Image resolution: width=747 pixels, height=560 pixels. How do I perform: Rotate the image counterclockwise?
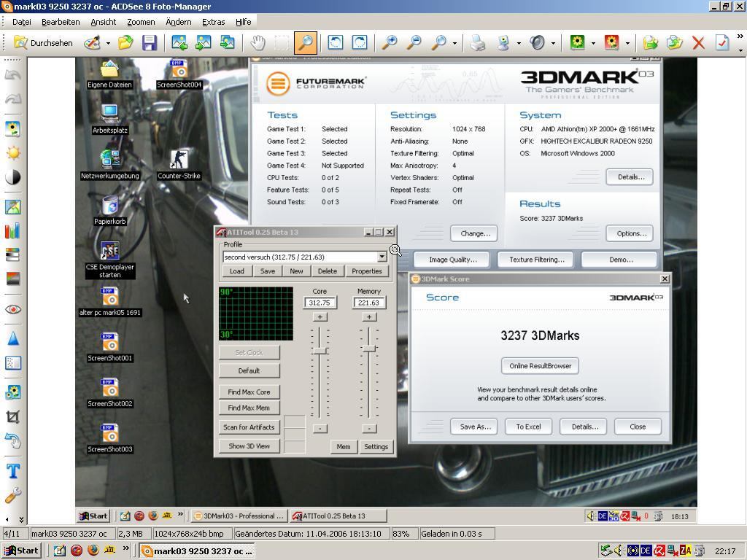point(336,43)
